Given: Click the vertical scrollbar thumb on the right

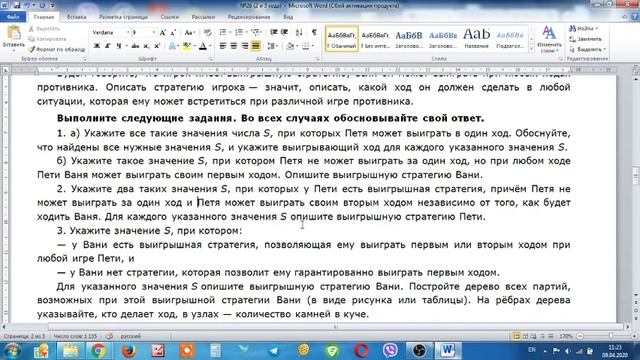Looking at the screenshot, I should click(x=636, y=176).
